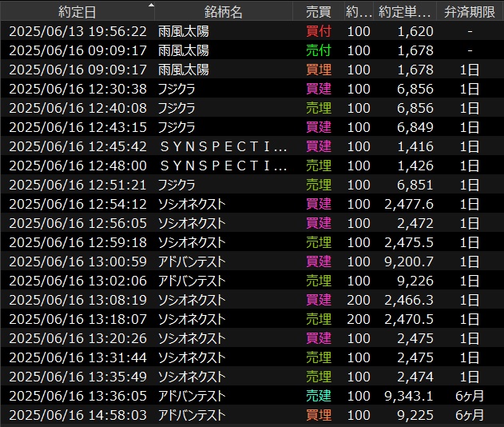Click 売埋 in the 13:31:44 row
Screen dimensions: 504x427
point(318,357)
